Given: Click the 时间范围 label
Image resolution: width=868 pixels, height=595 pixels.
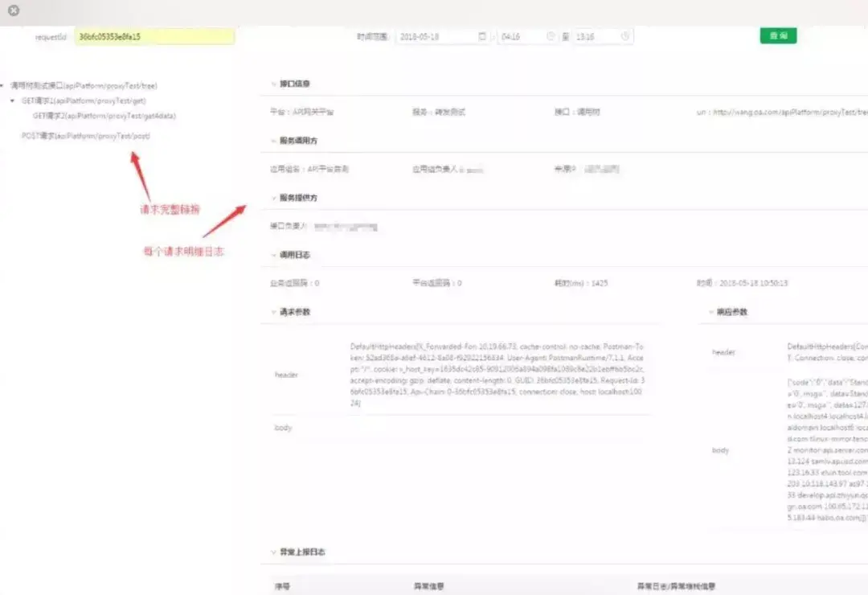Looking at the screenshot, I should (x=373, y=36).
